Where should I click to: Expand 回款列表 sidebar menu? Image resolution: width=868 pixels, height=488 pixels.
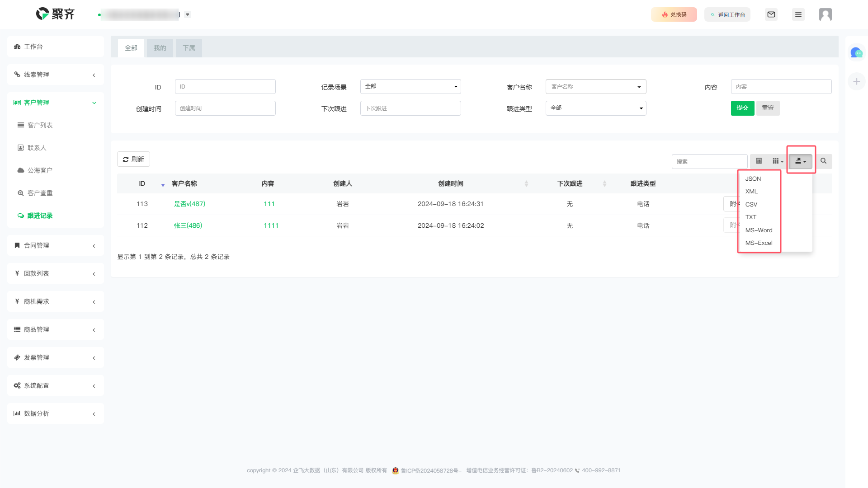(x=56, y=273)
